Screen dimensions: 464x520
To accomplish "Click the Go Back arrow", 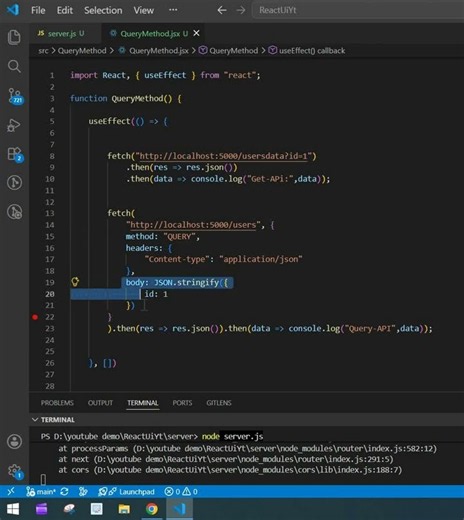I will [x=222, y=10].
